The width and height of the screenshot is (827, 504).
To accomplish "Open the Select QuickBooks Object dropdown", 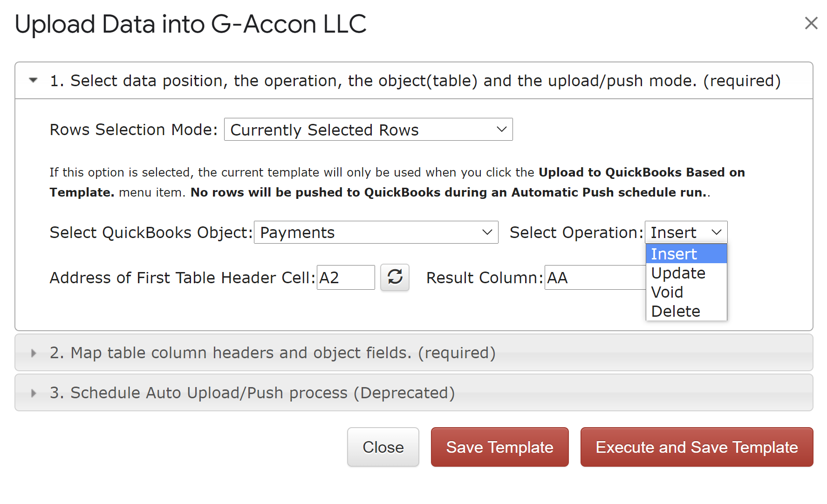I will coord(376,232).
